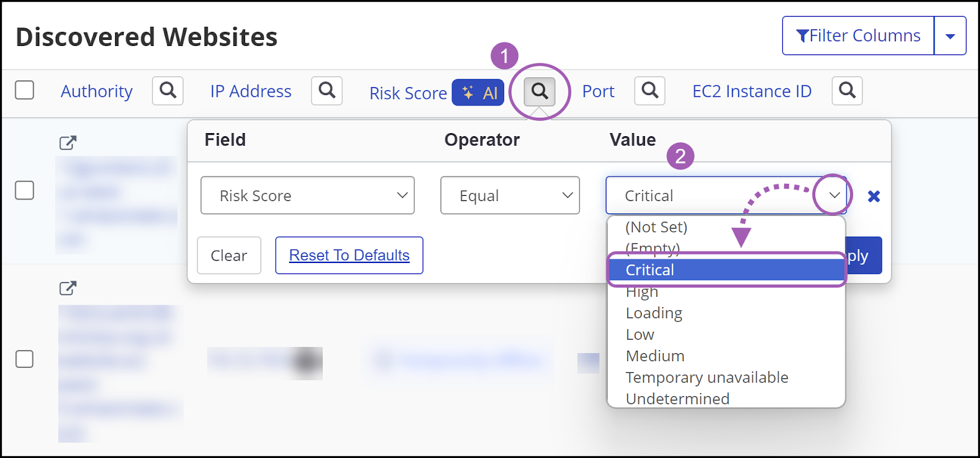The width and height of the screenshot is (980, 458).
Task: Open the Risk Score search filter
Action: [539, 91]
